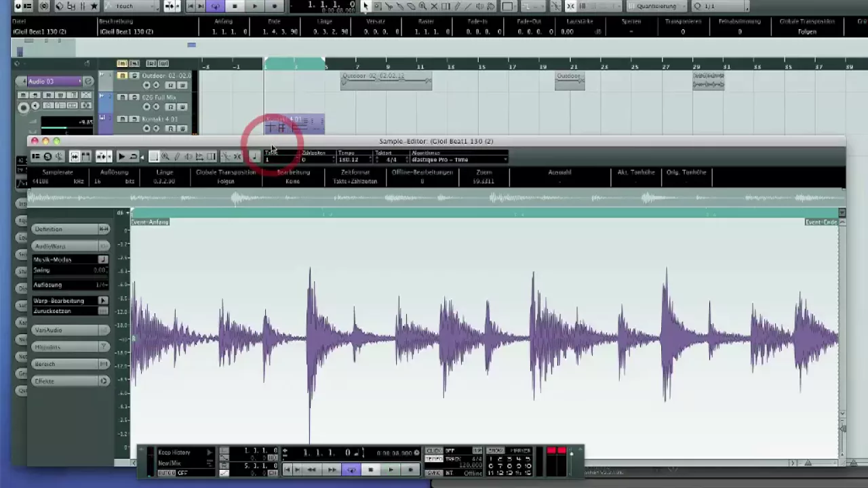The image size is (868, 488).
Task: Activate the Warp-Bearbeitung arrow button
Action: (x=103, y=301)
